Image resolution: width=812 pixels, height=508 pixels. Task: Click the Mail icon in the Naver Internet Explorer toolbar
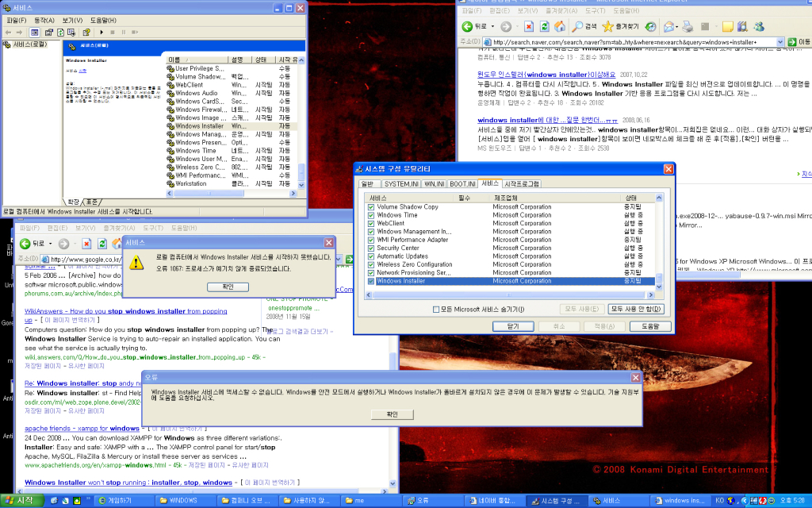(x=668, y=26)
